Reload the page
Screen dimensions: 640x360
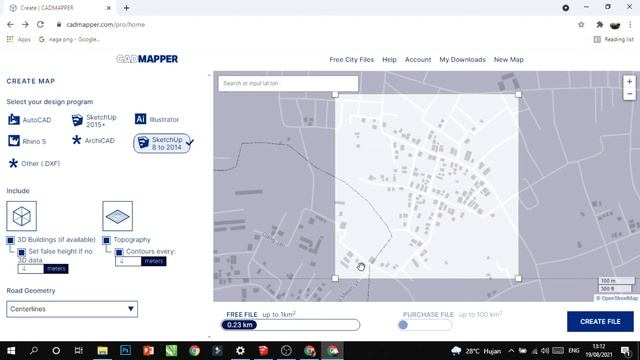pyautogui.click(x=40, y=24)
